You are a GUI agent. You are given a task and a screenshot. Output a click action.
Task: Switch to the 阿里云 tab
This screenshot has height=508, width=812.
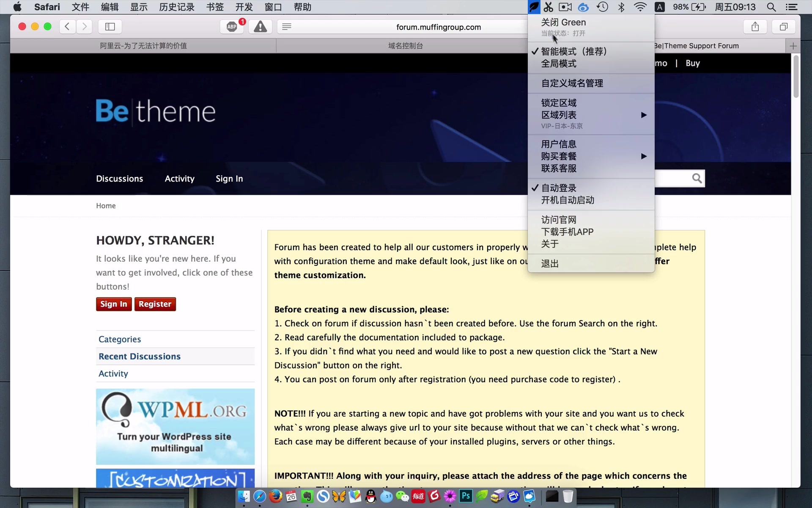coord(143,46)
